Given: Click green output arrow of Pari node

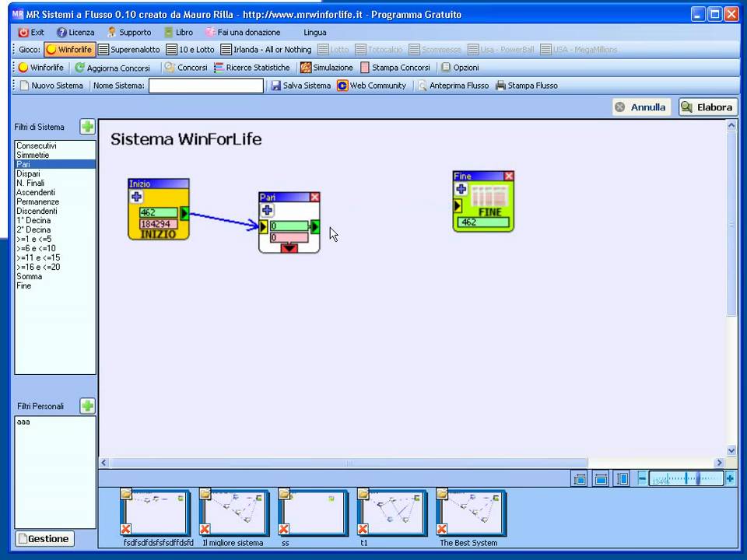Looking at the screenshot, I should pyautogui.click(x=315, y=226).
